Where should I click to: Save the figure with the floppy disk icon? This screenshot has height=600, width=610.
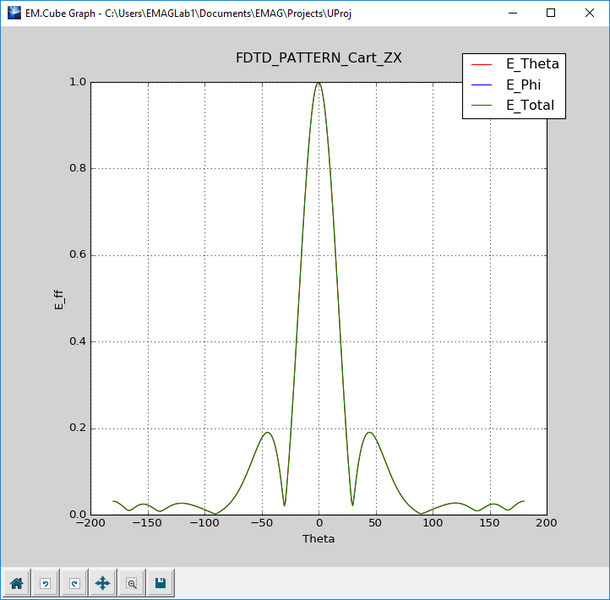(159, 582)
